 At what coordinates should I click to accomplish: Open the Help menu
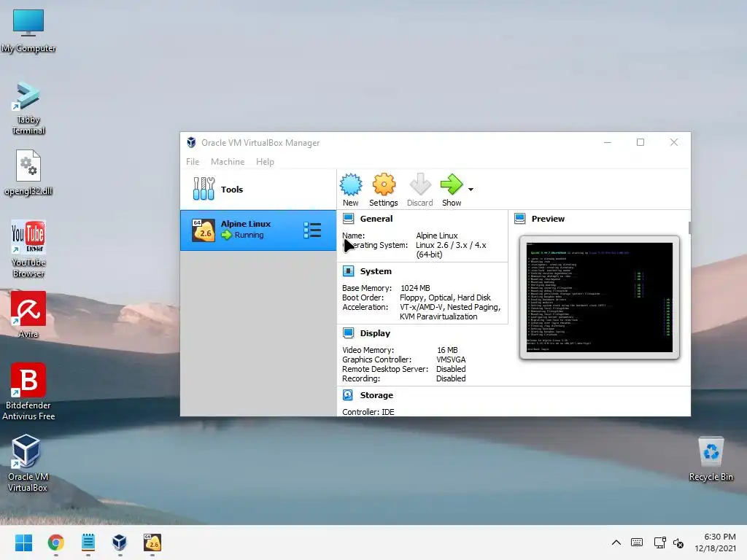coord(265,161)
